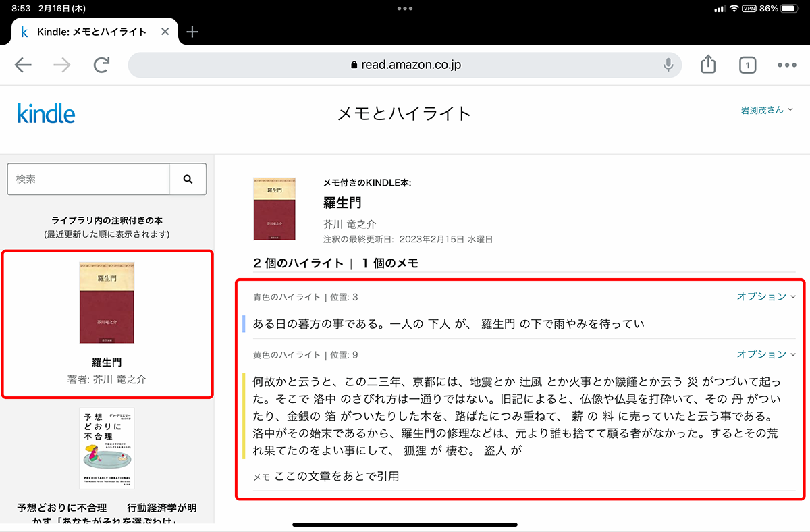Select the 予想どおりに不合理 book cover
The height and width of the screenshot is (532, 810).
click(107, 448)
